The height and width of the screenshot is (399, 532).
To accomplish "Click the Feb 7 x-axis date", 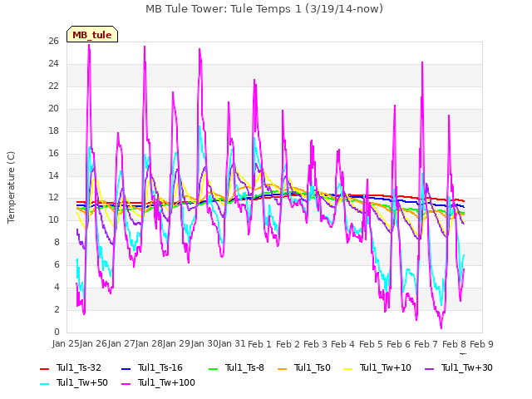I will pos(426,344).
